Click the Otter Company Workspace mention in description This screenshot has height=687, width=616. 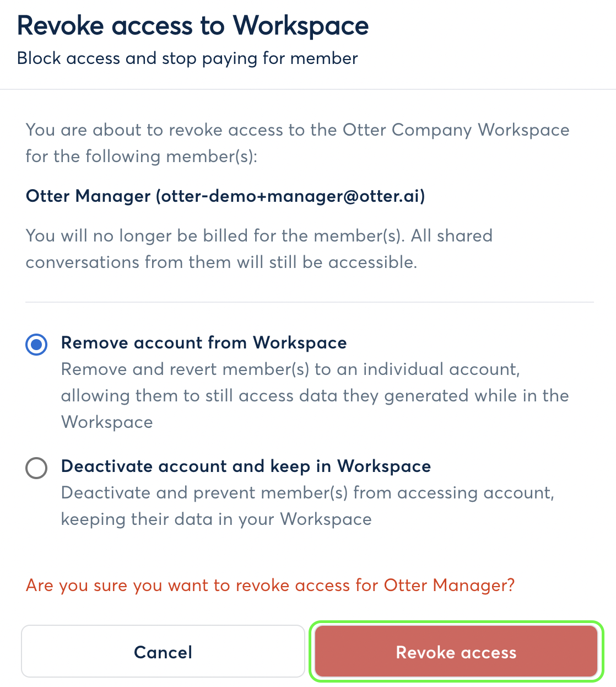pyautogui.click(x=455, y=130)
